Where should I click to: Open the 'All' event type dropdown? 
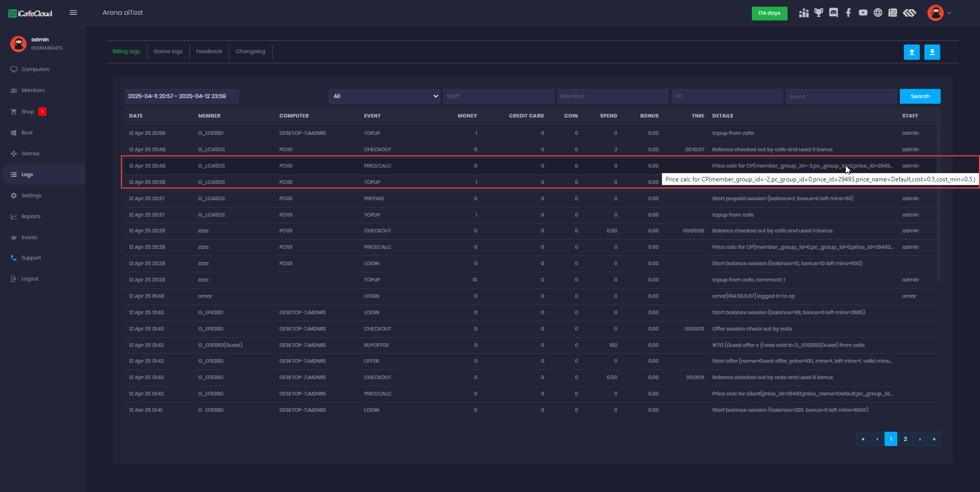pyautogui.click(x=384, y=96)
